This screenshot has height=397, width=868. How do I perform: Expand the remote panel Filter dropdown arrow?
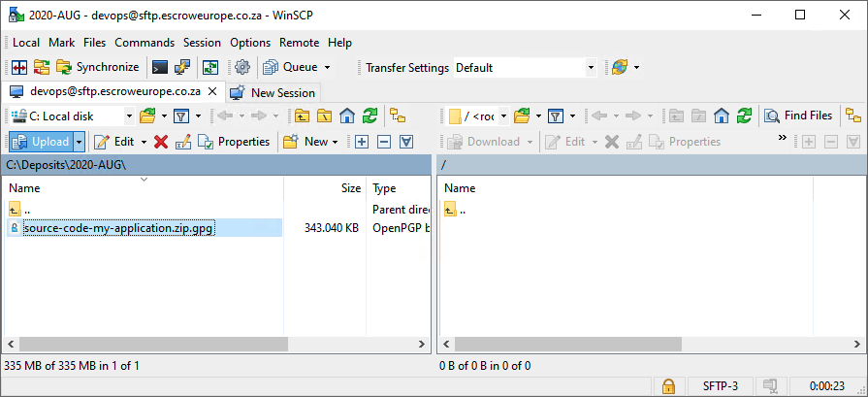pos(572,116)
